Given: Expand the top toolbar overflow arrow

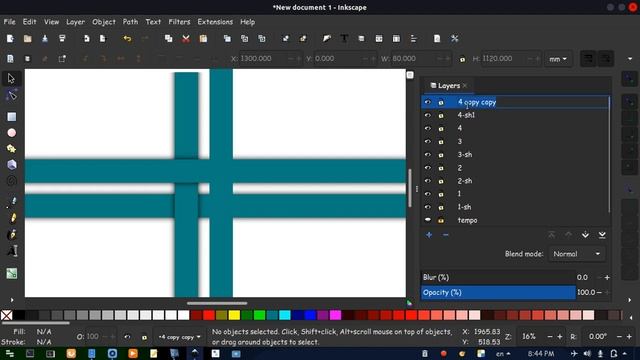Looking at the screenshot, I should (x=630, y=59).
